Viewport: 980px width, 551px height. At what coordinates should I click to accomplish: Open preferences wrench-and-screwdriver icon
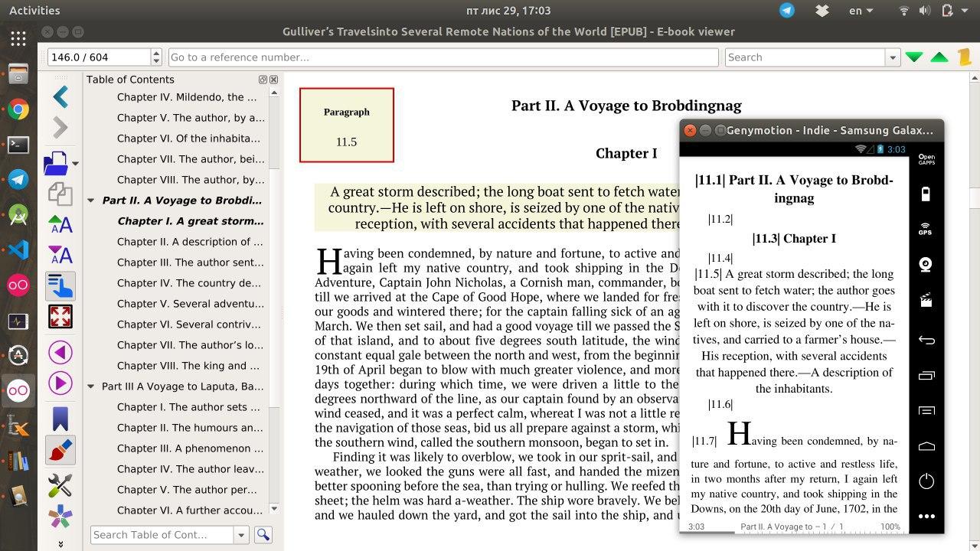[60, 484]
